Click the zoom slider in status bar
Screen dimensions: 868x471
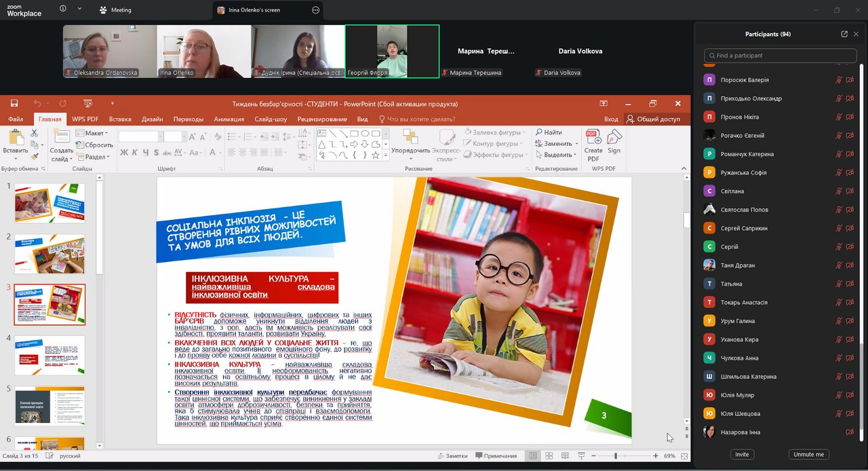click(x=616, y=456)
